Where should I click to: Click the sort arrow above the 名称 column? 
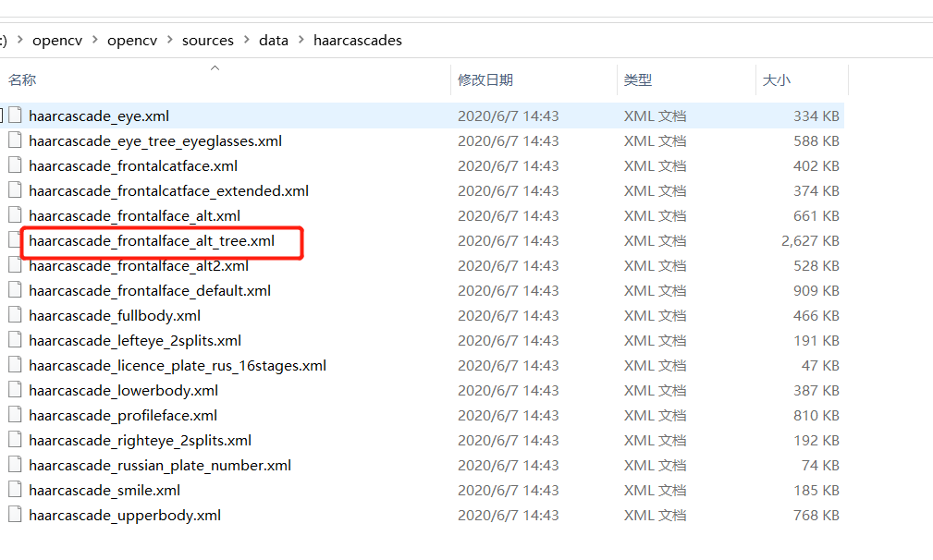pos(215,67)
